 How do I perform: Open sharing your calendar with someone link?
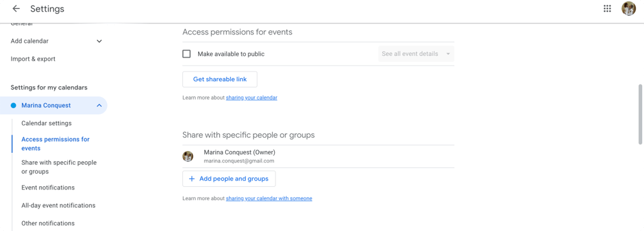[269, 198]
